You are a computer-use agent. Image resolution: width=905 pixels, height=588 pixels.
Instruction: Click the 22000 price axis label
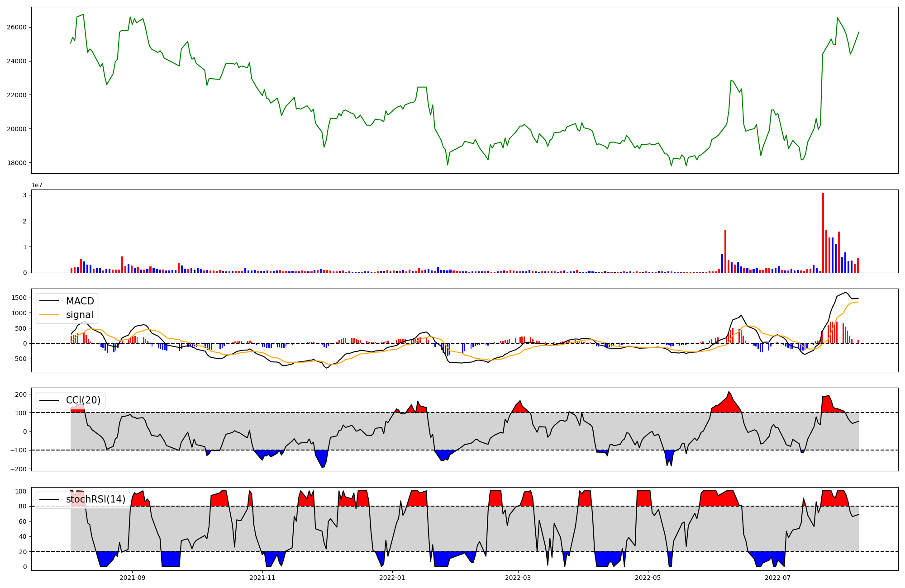[16, 95]
